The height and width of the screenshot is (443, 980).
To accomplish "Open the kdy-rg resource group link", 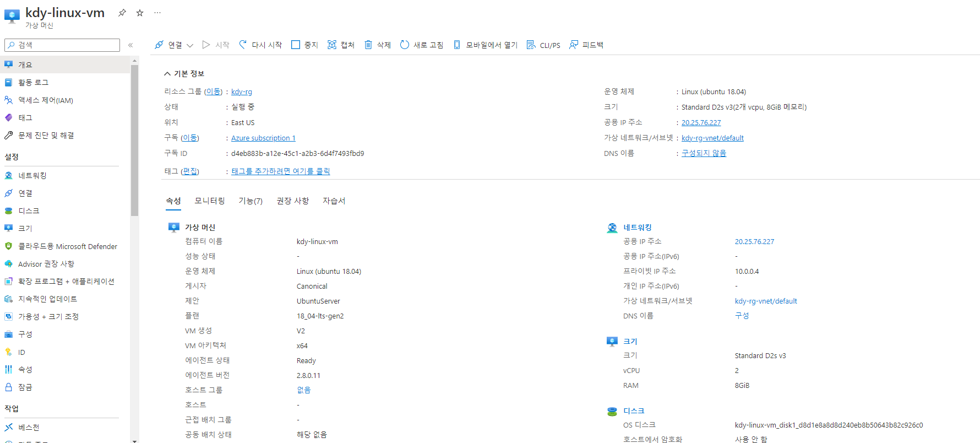I will tap(242, 92).
